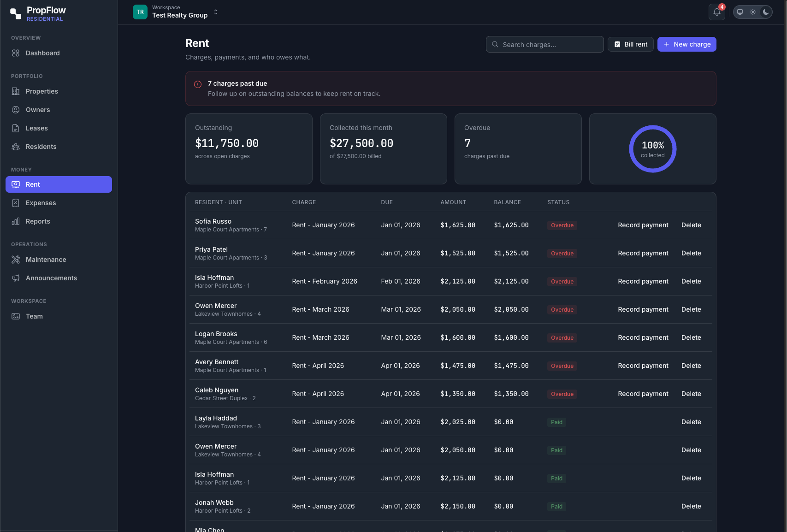Viewport: 787px width, 532px height.
Task: Click the DUE column header
Action: (x=387, y=202)
